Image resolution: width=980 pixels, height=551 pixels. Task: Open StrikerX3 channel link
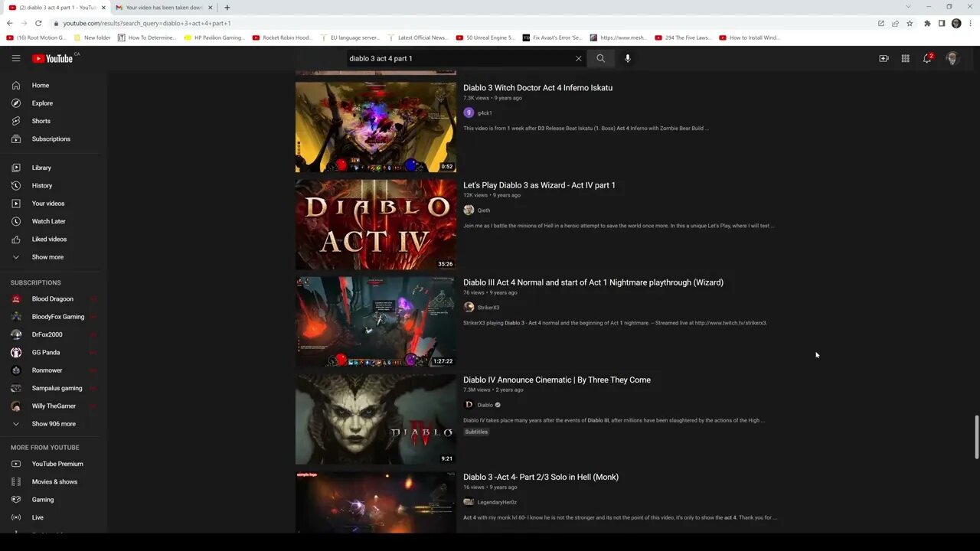[x=488, y=308]
